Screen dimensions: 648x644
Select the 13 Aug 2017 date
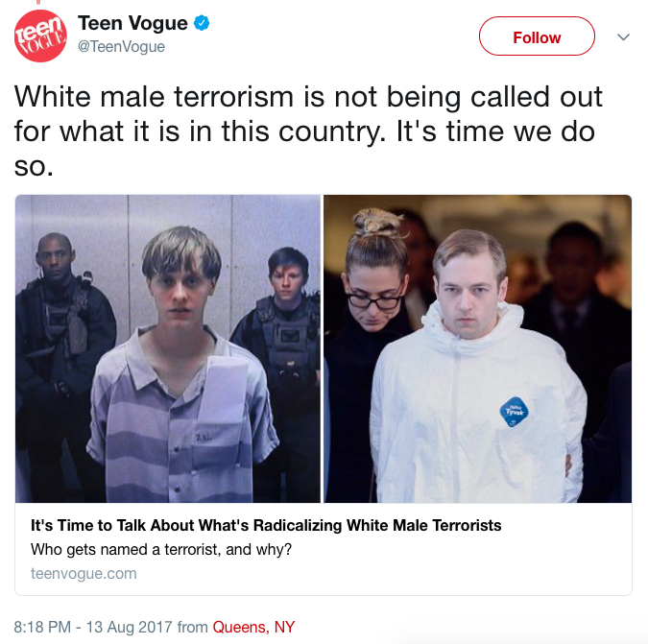tap(129, 627)
